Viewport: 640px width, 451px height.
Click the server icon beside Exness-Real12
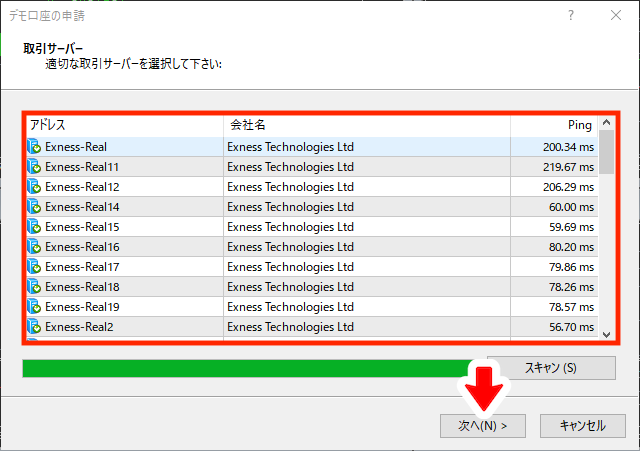coord(34,187)
